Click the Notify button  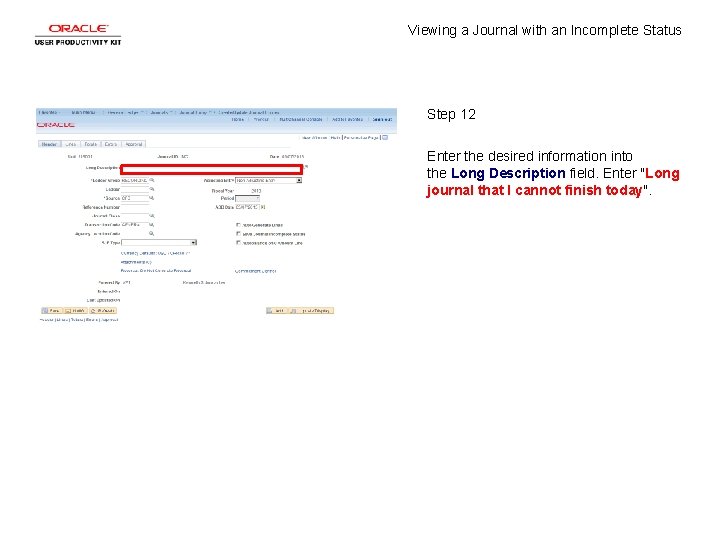click(x=75, y=311)
